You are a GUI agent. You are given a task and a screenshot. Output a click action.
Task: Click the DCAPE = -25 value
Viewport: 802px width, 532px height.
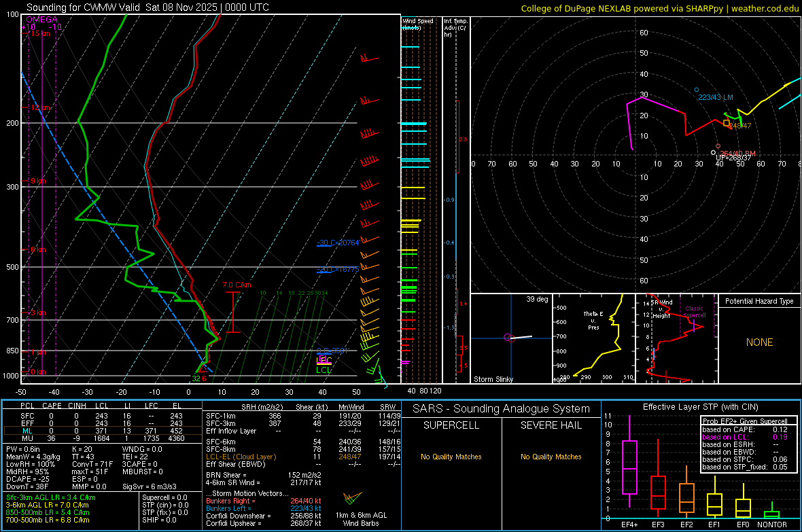click(x=28, y=479)
